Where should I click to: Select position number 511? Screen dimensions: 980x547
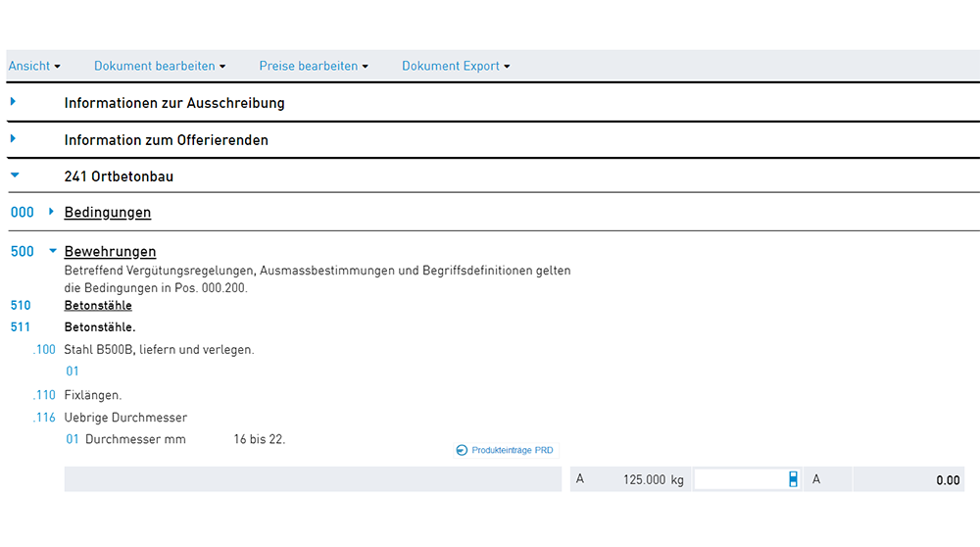click(20, 327)
